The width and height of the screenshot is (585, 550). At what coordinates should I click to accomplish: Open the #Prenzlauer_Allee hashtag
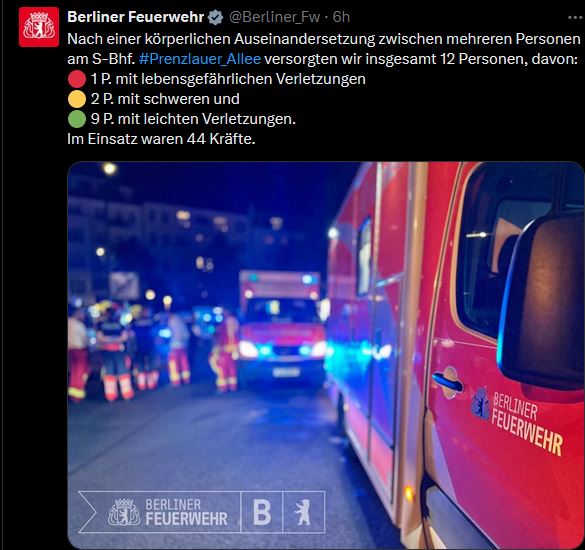(200, 59)
